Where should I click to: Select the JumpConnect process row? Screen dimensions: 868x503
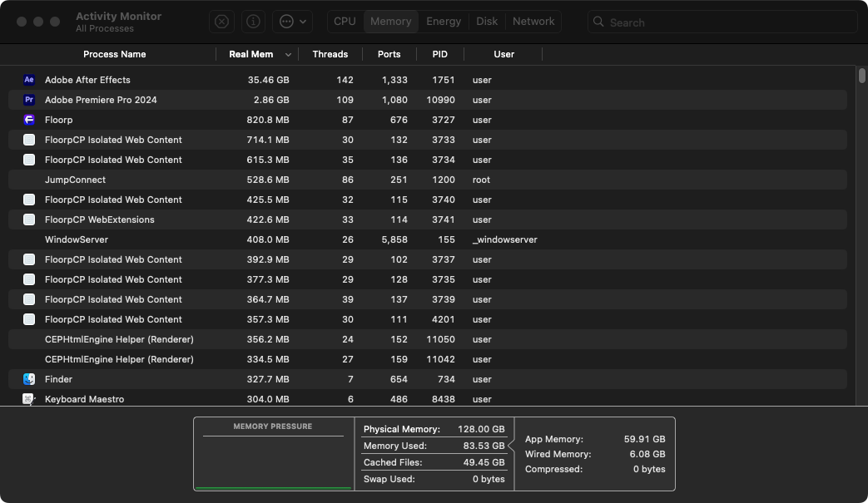pyautogui.click(x=428, y=180)
